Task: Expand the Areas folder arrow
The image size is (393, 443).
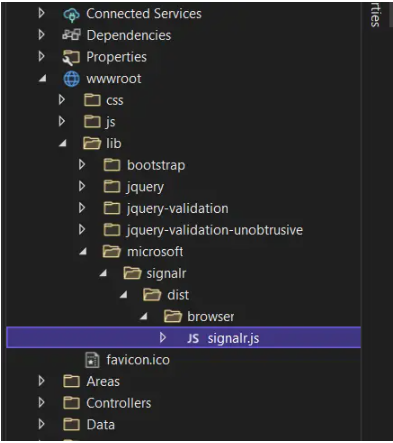Action: [41, 381]
